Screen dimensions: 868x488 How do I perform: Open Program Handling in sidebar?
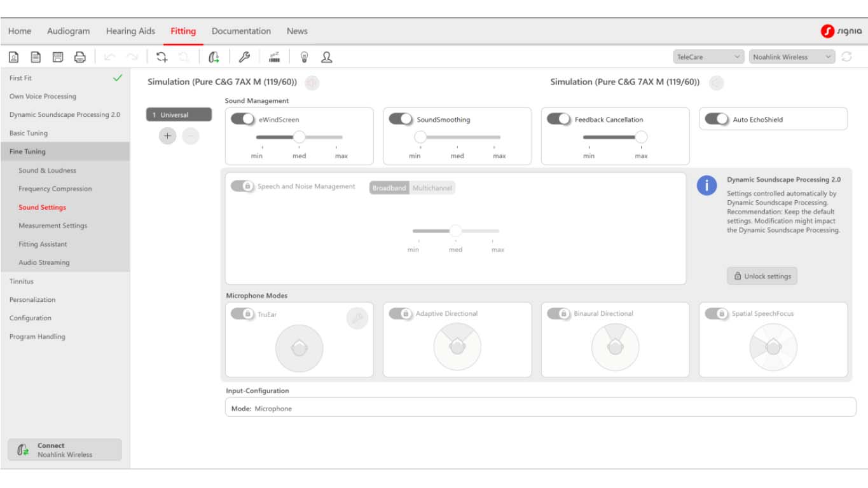point(65,337)
